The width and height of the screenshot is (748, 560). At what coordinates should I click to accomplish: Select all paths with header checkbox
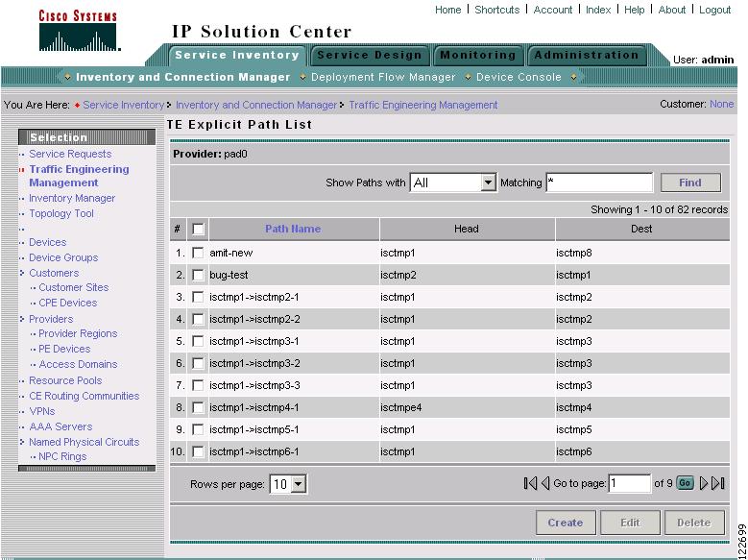click(x=198, y=230)
